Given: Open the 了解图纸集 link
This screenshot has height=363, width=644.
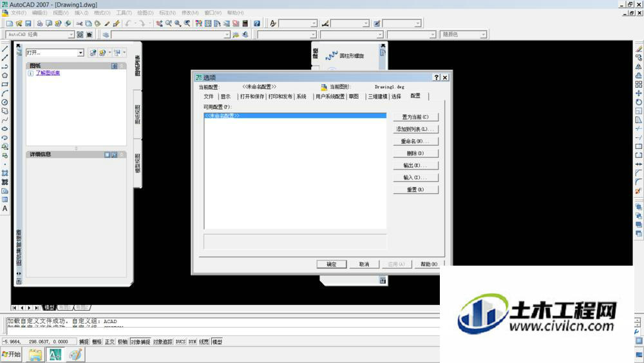Looking at the screenshot, I should (48, 73).
